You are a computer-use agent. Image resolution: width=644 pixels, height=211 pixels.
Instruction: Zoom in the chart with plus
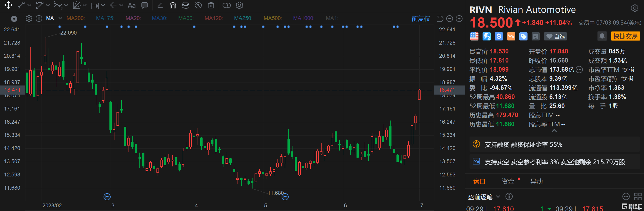pos(459,18)
